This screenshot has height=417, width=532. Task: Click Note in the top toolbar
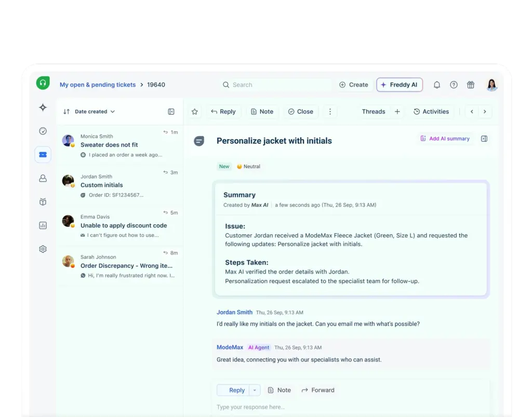[x=262, y=112]
